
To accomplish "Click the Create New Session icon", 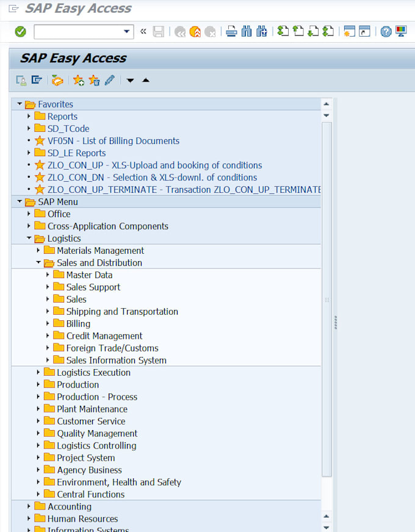I will (x=349, y=32).
